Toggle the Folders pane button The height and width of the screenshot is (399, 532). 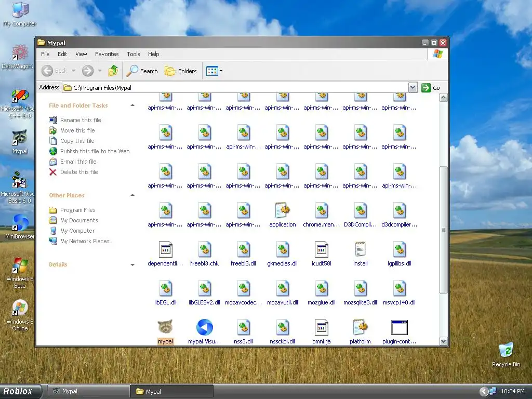click(181, 71)
